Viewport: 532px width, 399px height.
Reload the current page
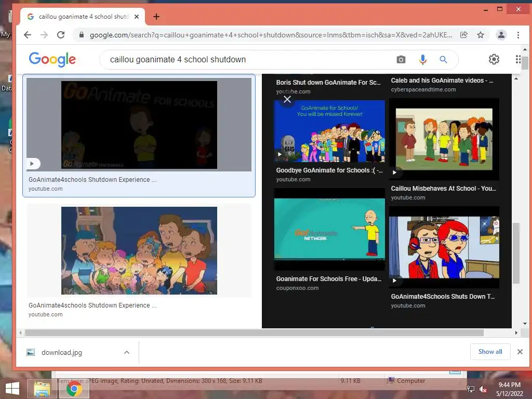click(61, 35)
